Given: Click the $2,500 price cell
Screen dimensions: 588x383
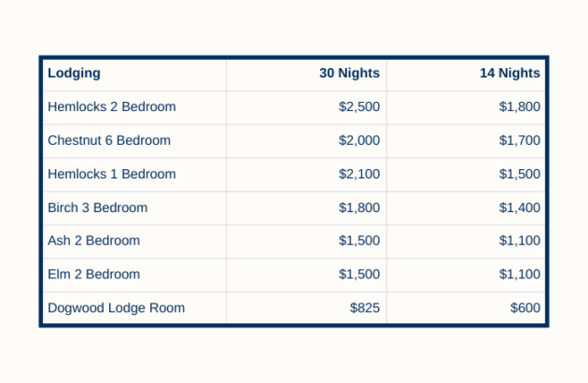Looking at the screenshot, I should [x=359, y=106].
